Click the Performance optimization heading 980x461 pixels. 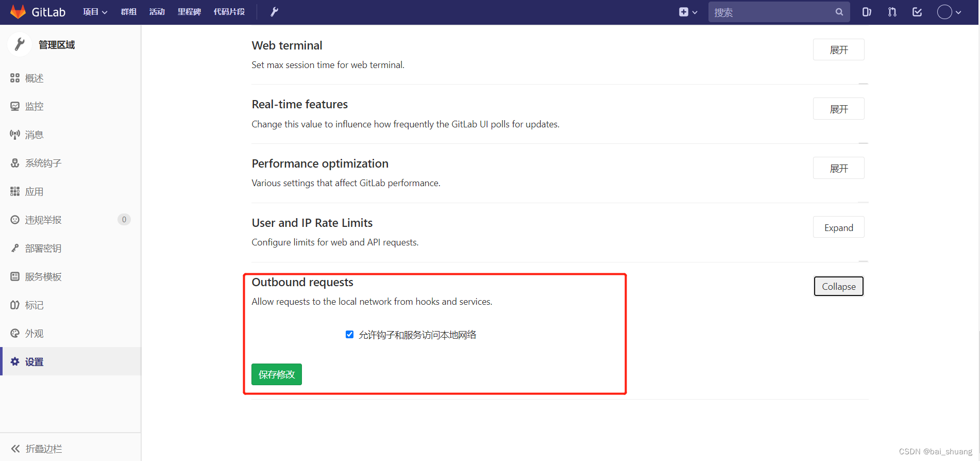(320, 163)
